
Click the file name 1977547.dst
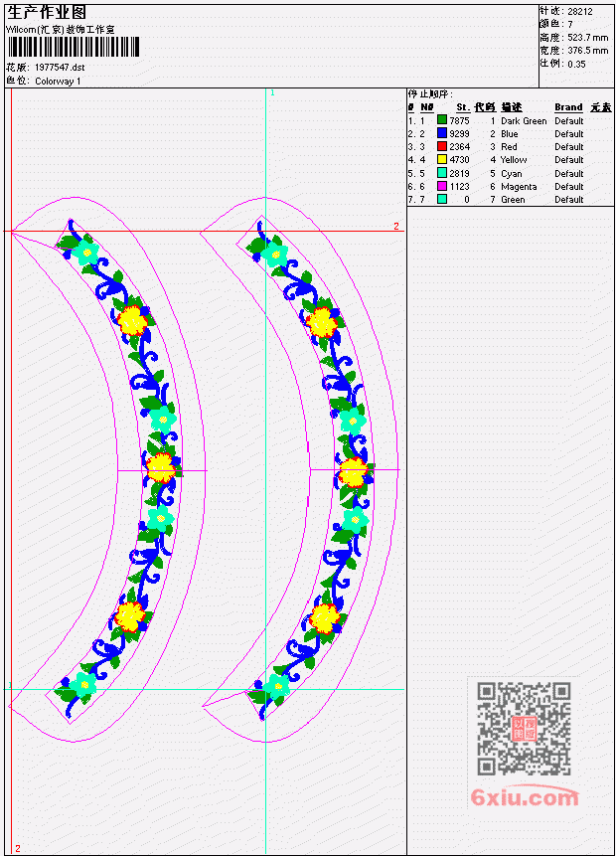[60, 68]
